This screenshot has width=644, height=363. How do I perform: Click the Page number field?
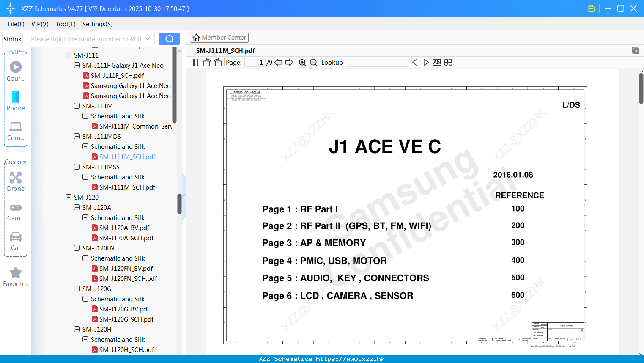click(255, 62)
